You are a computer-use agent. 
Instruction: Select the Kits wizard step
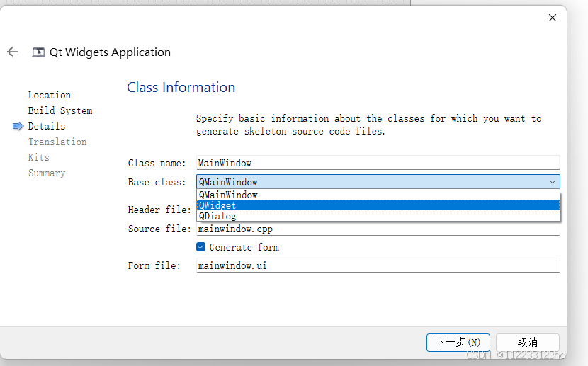pos(39,157)
